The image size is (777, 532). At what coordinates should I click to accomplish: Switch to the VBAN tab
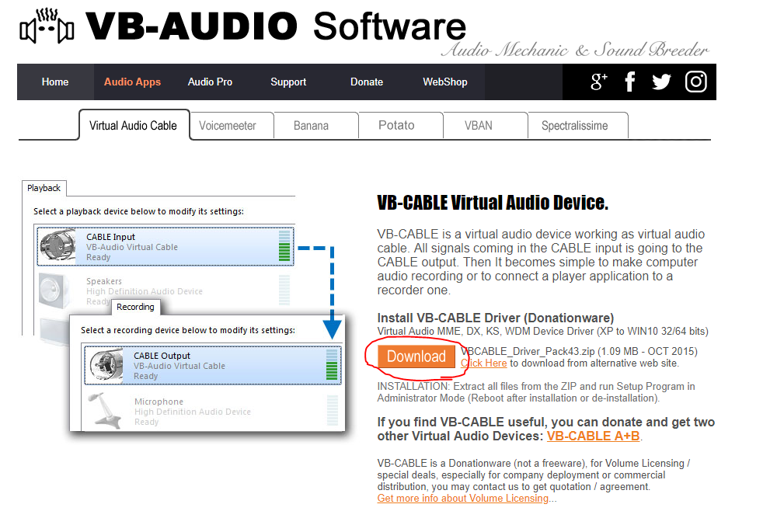(479, 126)
